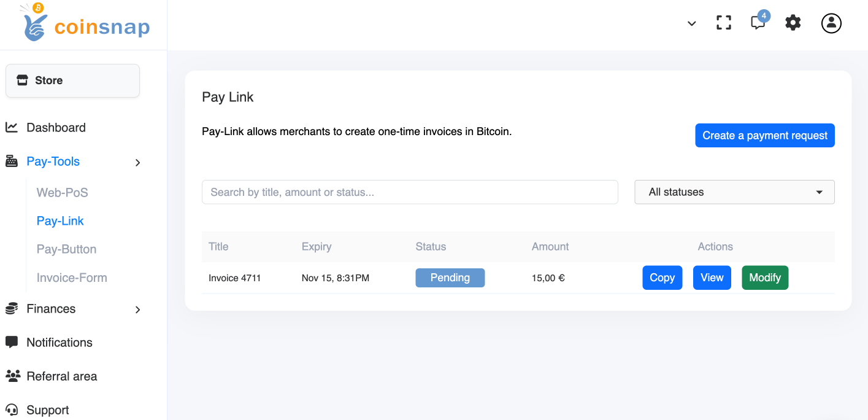The width and height of the screenshot is (868, 420).
Task: Open the account profile icon
Action: pyautogui.click(x=831, y=23)
